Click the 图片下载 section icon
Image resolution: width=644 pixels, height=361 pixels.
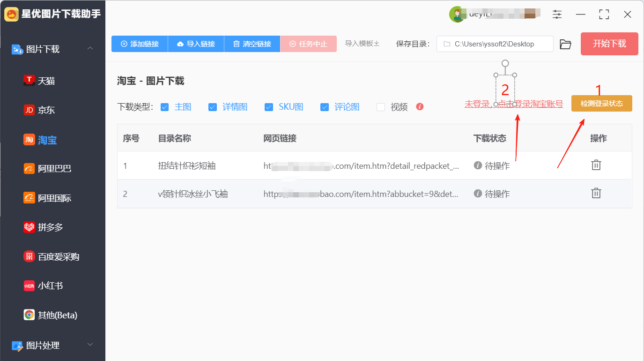pyautogui.click(x=17, y=49)
